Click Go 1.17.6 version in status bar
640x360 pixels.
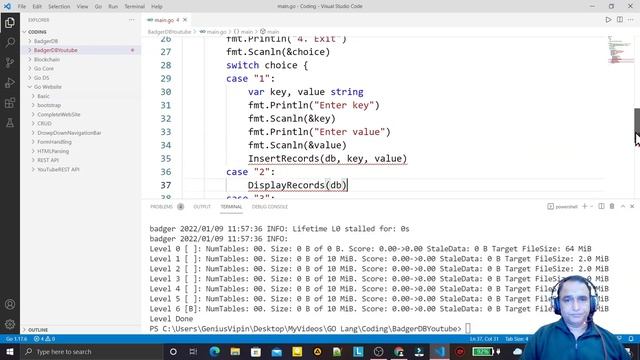[17, 339]
